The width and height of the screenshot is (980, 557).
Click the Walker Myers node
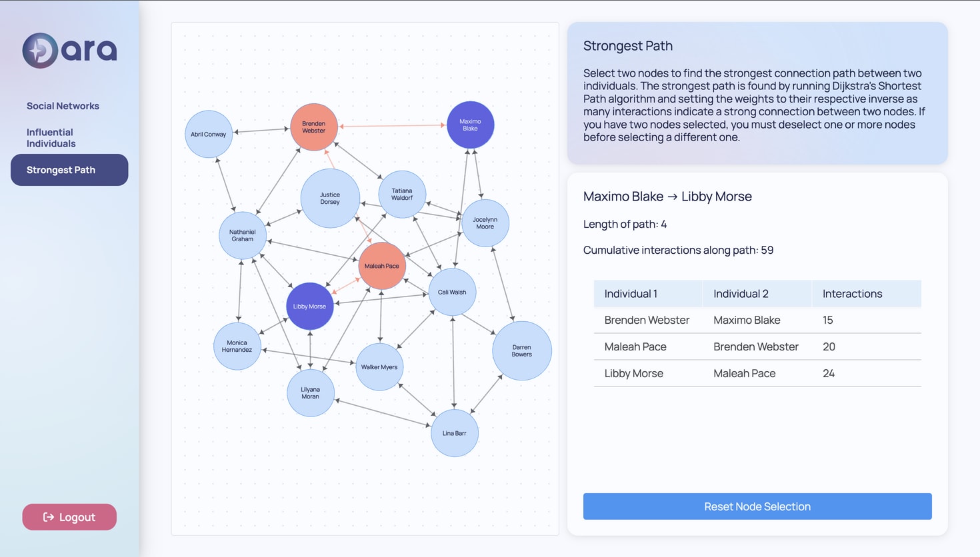click(379, 366)
